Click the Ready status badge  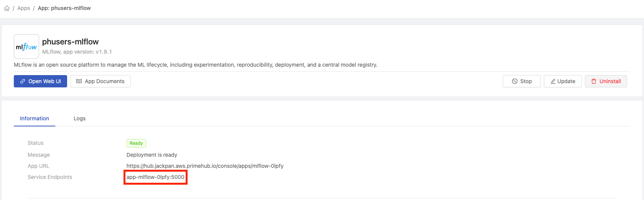136,143
